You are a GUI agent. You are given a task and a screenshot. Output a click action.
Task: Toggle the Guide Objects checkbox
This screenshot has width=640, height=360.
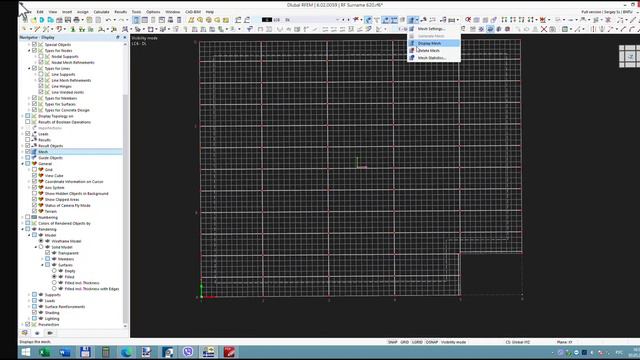coord(28,158)
